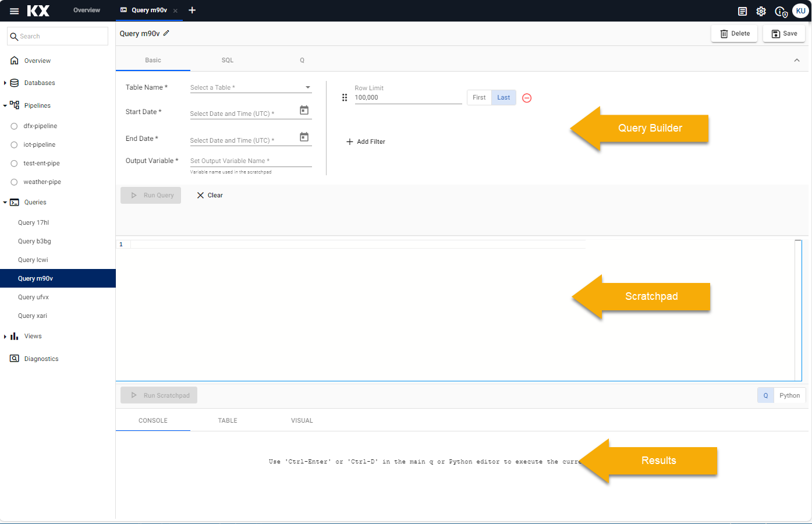The width and height of the screenshot is (812, 524).
Task: Select test-ent-pipe status circle
Action: click(14, 163)
